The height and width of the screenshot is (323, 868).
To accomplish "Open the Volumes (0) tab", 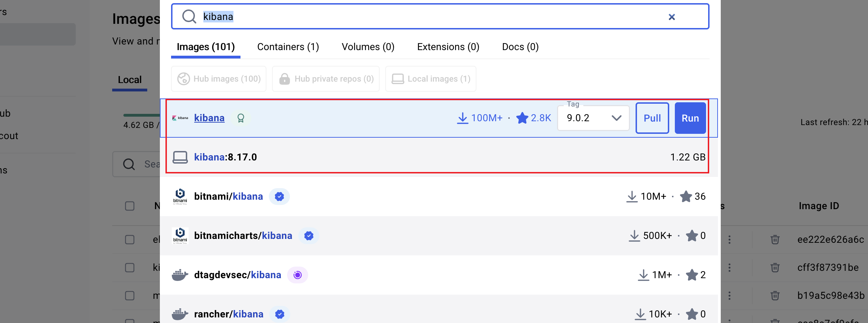I will coord(368,47).
